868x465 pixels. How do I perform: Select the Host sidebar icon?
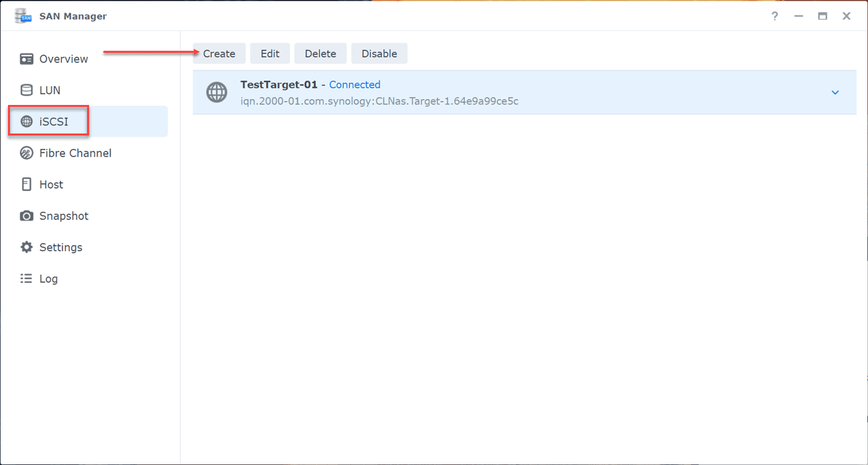(26, 184)
